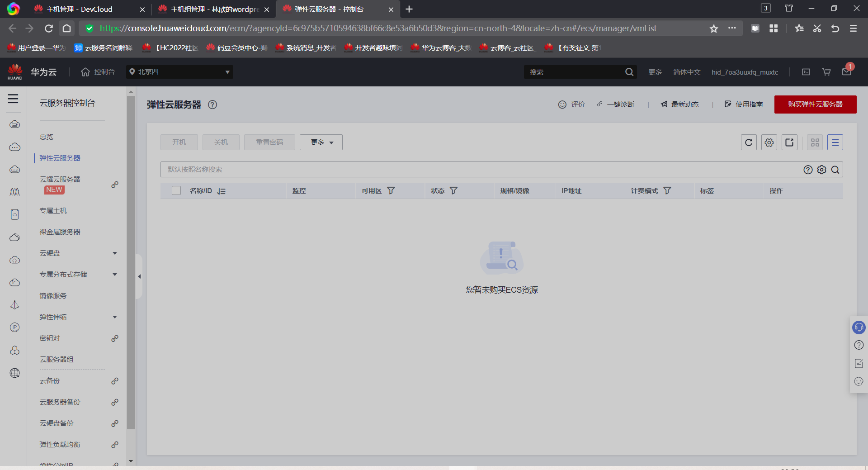Click the header search magnifier icon

pos(629,72)
